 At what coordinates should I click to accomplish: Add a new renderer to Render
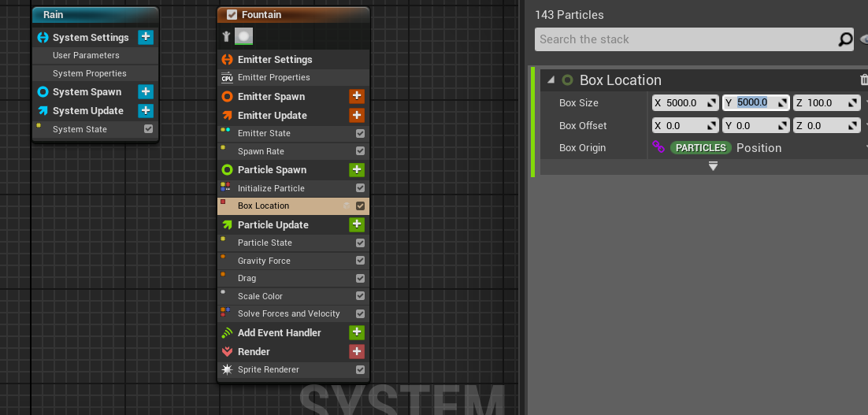pos(357,351)
